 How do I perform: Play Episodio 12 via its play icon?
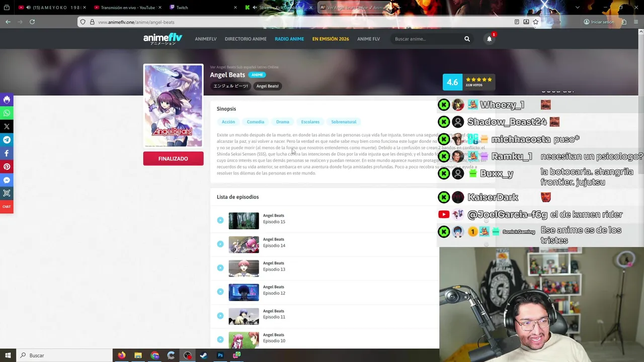pos(220,292)
